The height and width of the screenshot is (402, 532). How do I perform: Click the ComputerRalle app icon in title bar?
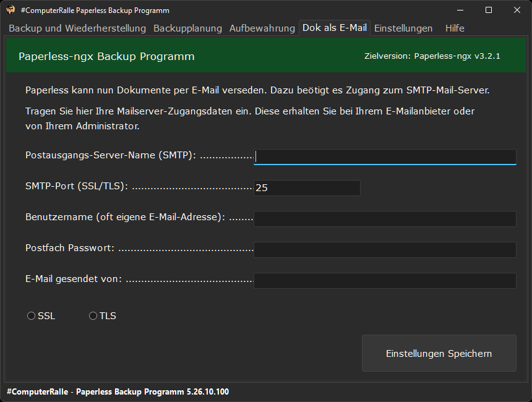point(11,10)
